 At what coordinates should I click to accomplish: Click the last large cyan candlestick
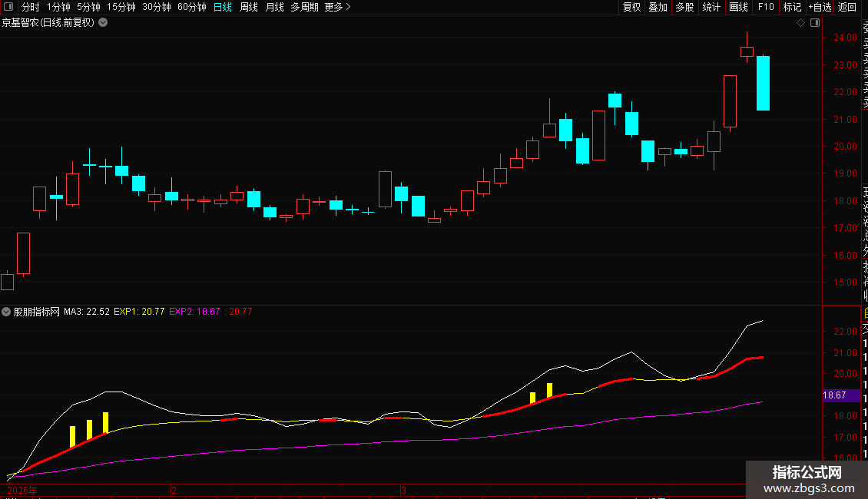pyautogui.click(x=763, y=83)
